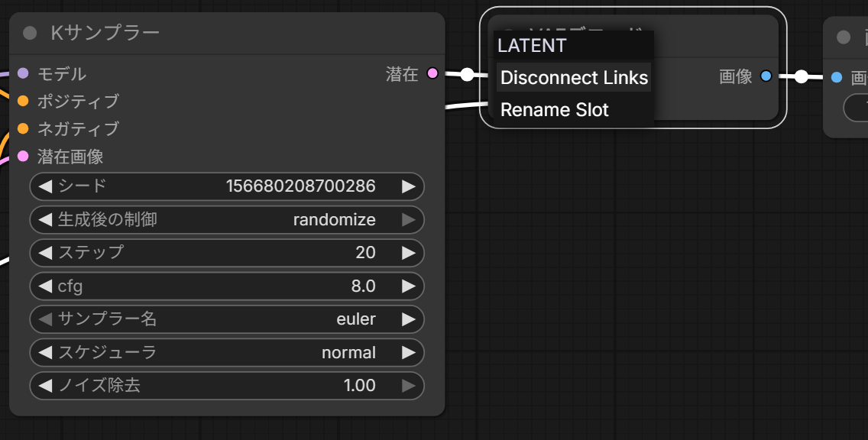Click link midpoint dot after 画像 output
This screenshot has width=868, height=440.
point(801,77)
